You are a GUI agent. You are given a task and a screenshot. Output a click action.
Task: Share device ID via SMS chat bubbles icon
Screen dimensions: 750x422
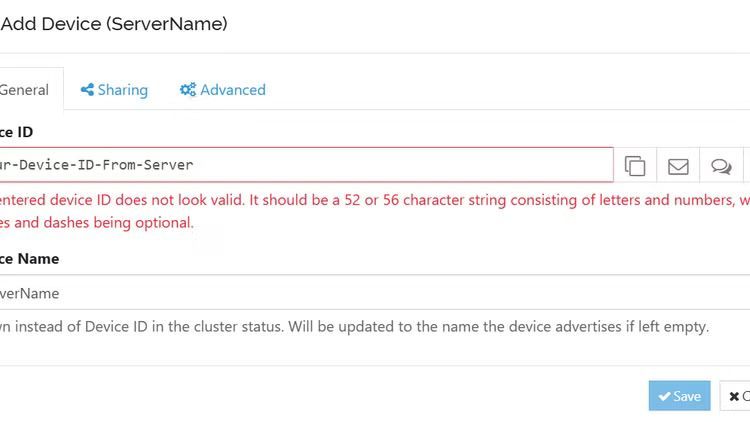(720, 166)
